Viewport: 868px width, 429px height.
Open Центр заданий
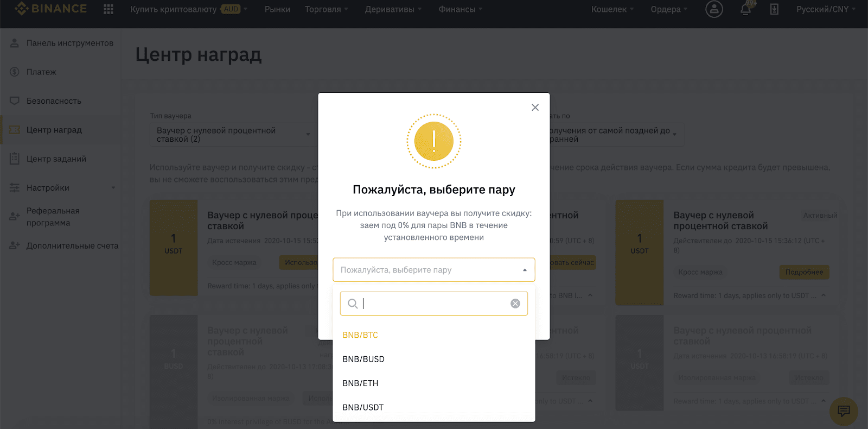click(56, 159)
